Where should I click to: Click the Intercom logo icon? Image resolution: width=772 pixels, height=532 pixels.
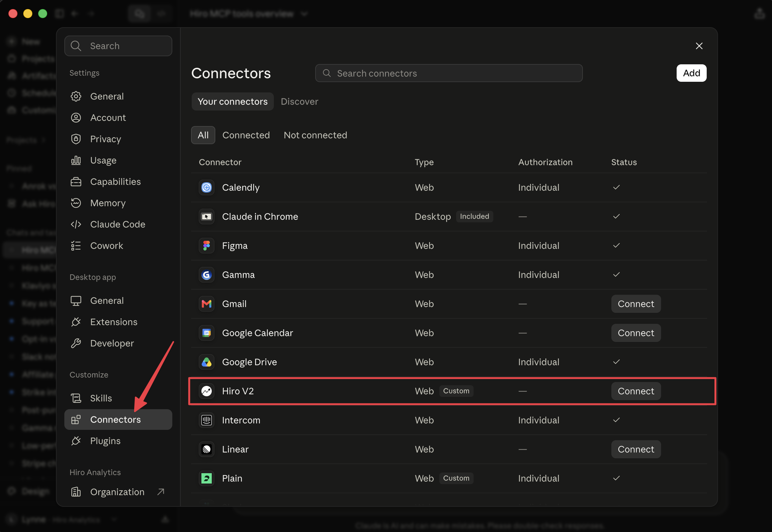click(x=206, y=420)
